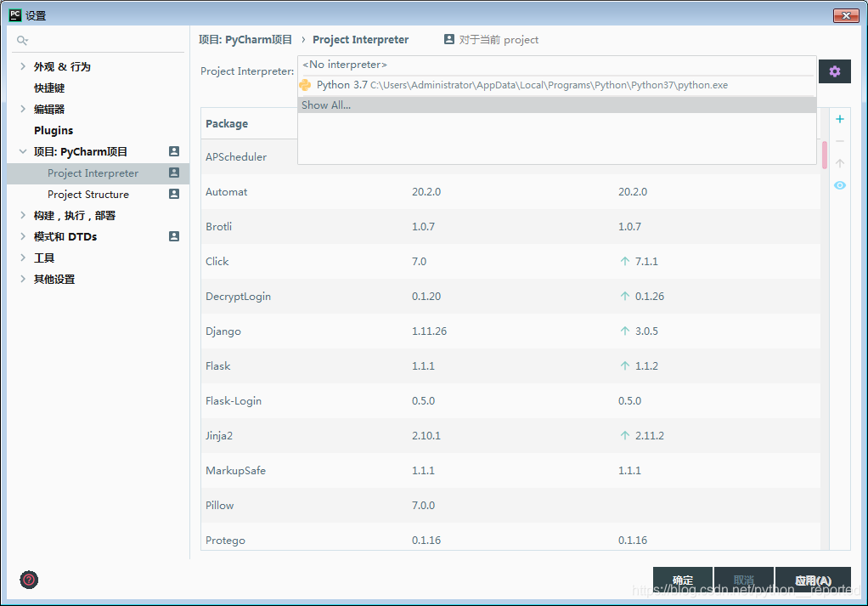The width and height of the screenshot is (868, 606).
Task: Click the minus icon to uninstall package
Action: tap(840, 141)
